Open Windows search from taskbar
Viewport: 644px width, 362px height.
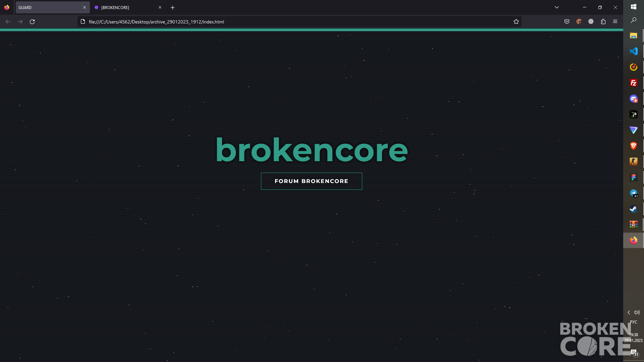tap(634, 20)
